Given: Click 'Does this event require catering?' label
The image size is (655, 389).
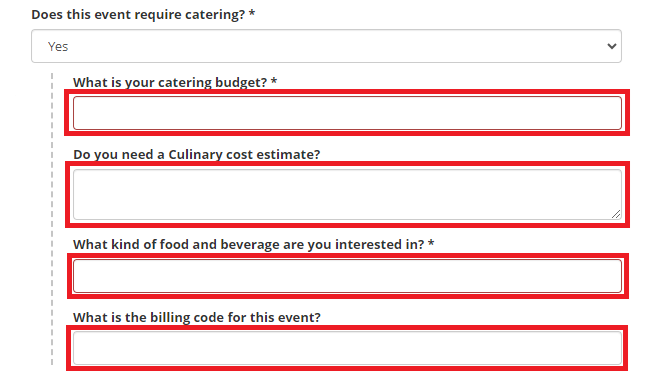Looking at the screenshot, I should coord(138,15).
